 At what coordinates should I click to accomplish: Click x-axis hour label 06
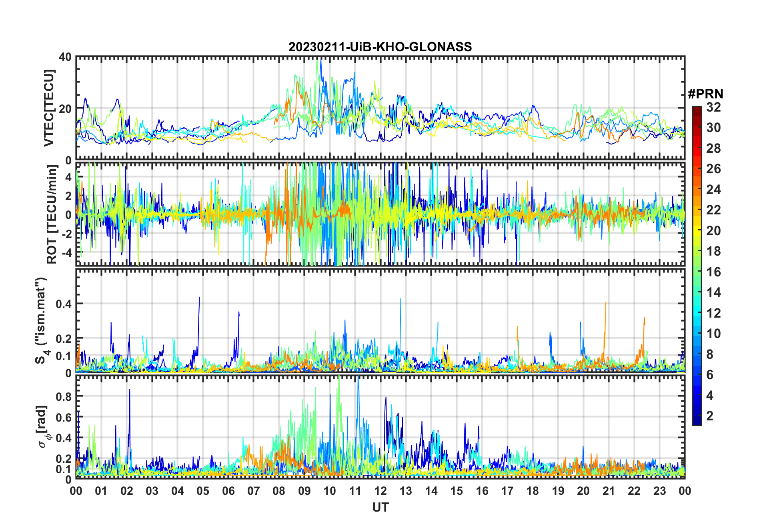coord(228,491)
